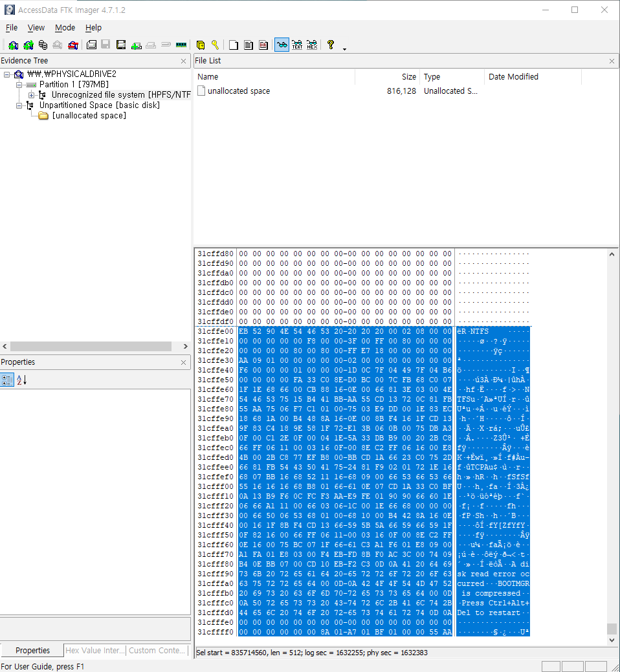Open the toolbar options dropdown arrow
Viewport: 620px width, 672px height.
344,49
